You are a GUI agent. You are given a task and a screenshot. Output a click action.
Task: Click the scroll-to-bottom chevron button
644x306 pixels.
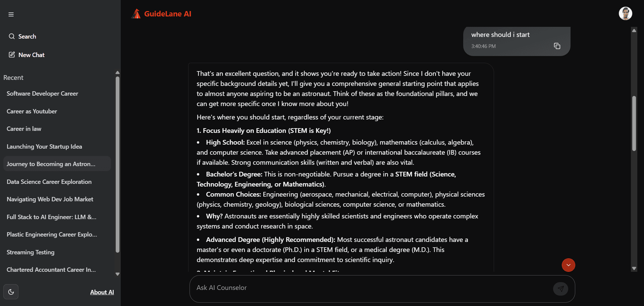pos(568,265)
